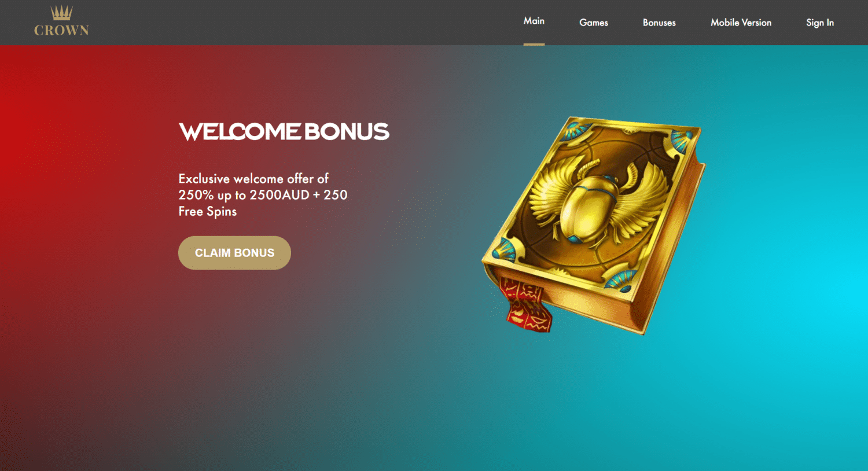Go to the Games menu item
Viewport: 868px width, 471px height.
click(594, 23)
